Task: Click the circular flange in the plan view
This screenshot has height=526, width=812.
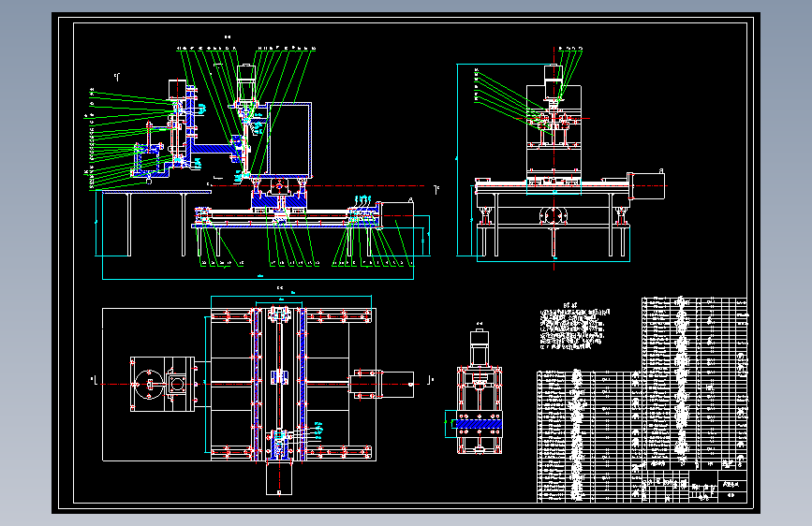Action: point(149,384)
